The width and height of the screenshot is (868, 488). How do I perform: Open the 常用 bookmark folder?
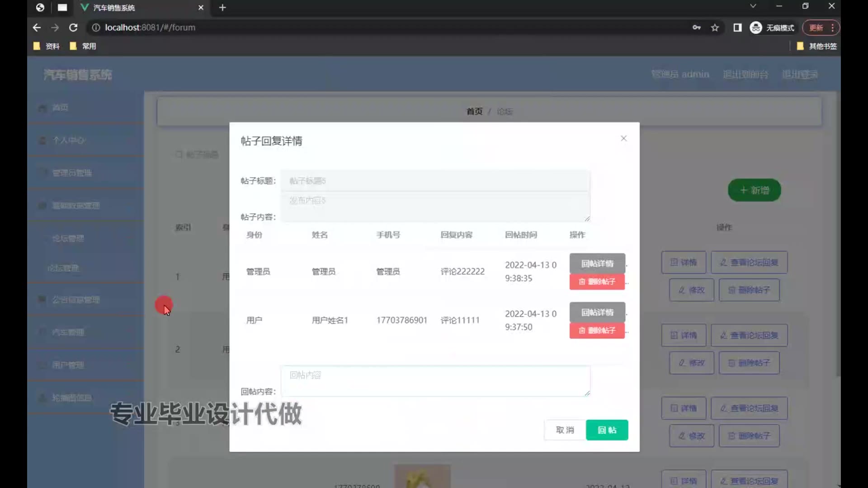click(83, 46)
